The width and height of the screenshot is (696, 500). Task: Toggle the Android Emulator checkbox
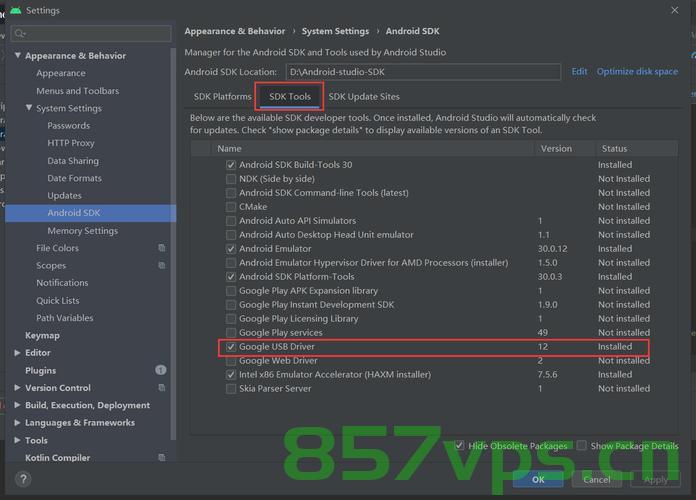[231, 249]
